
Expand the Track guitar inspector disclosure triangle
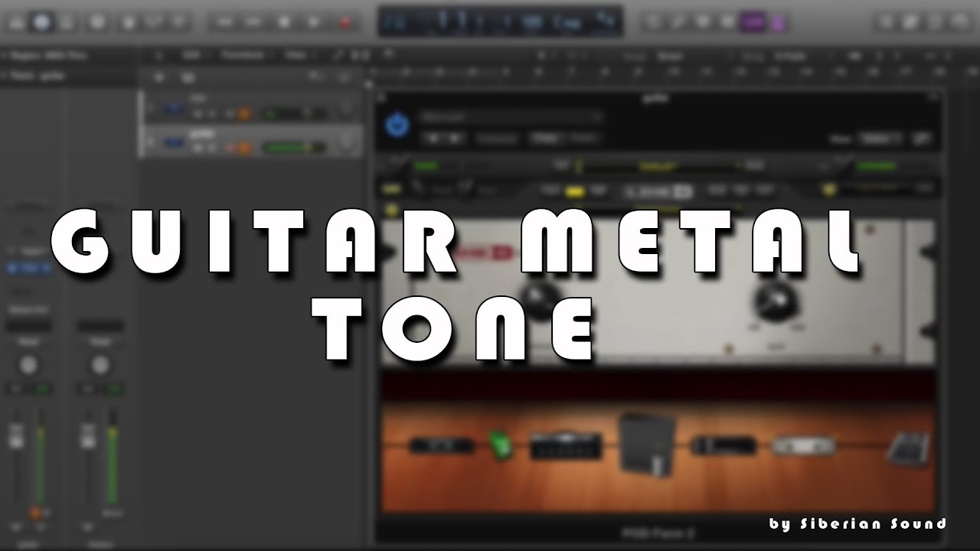point(5,76)
